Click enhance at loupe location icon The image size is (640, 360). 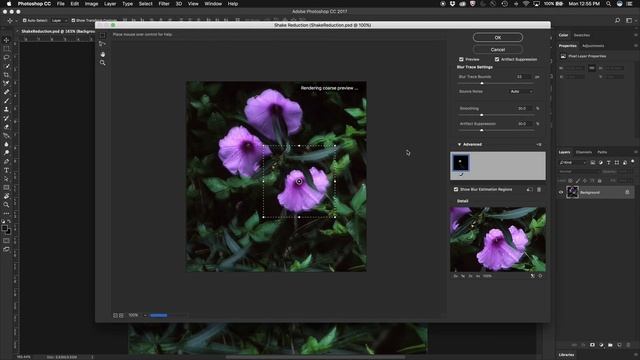click(540, 276)
